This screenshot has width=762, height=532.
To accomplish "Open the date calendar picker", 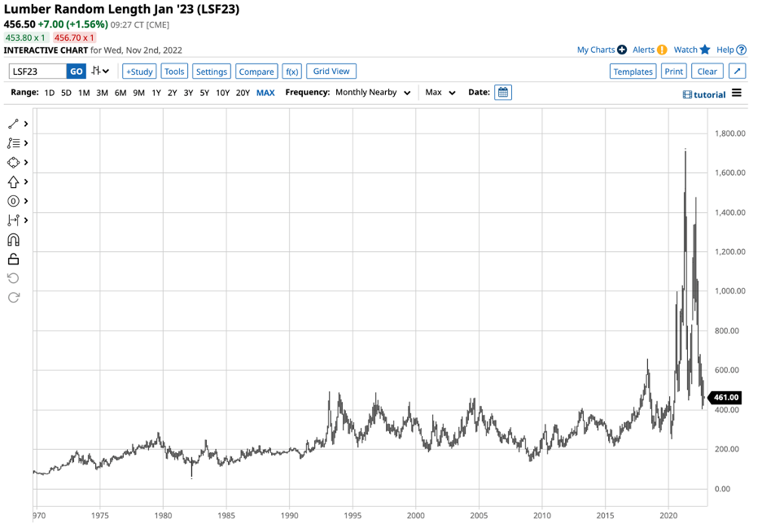I will pyautogui.click(x=503, y=93).
